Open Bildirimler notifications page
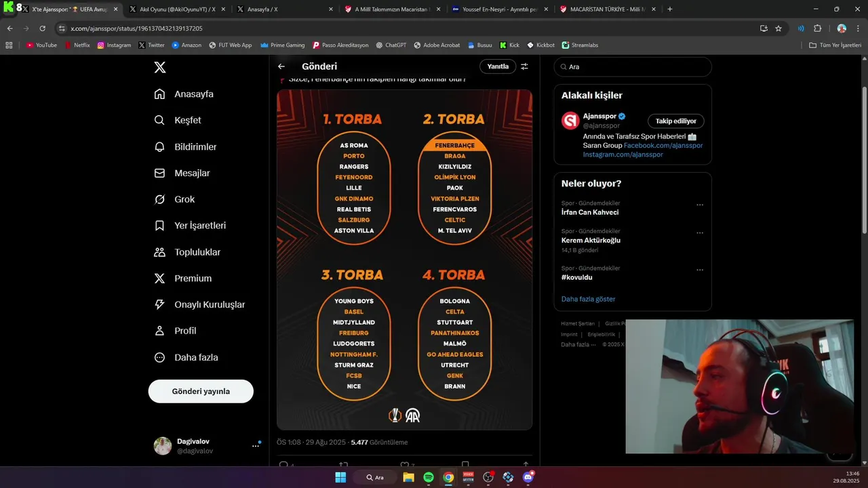 coord(185,146)
